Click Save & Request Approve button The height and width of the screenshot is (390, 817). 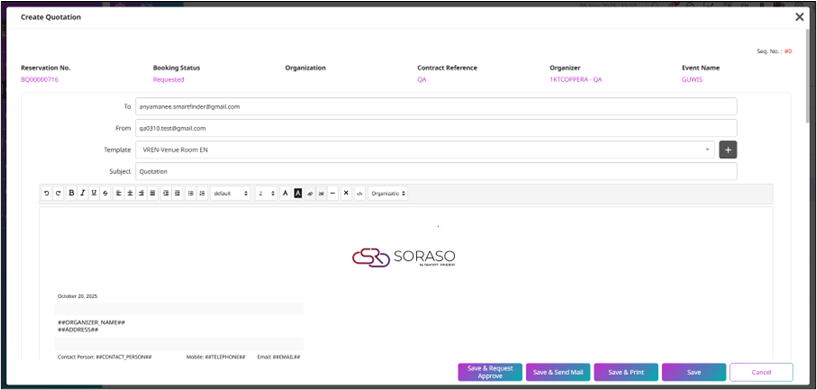point(490,372)
